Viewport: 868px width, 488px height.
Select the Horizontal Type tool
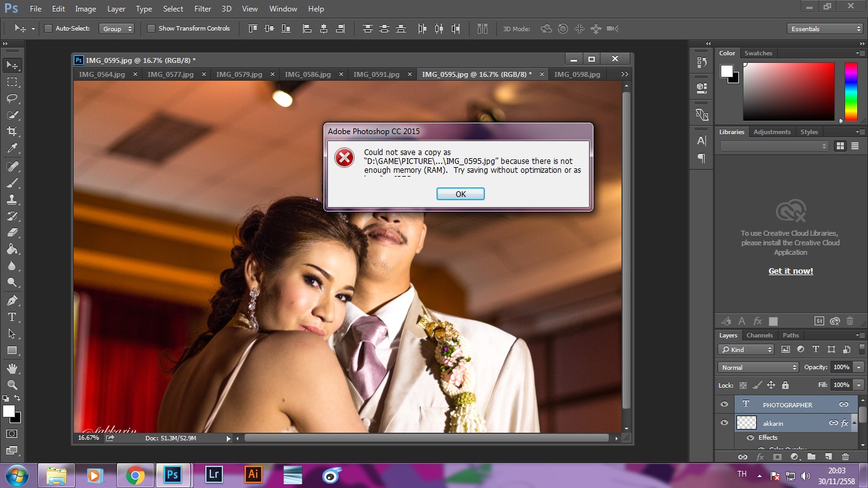click(12, 317)
